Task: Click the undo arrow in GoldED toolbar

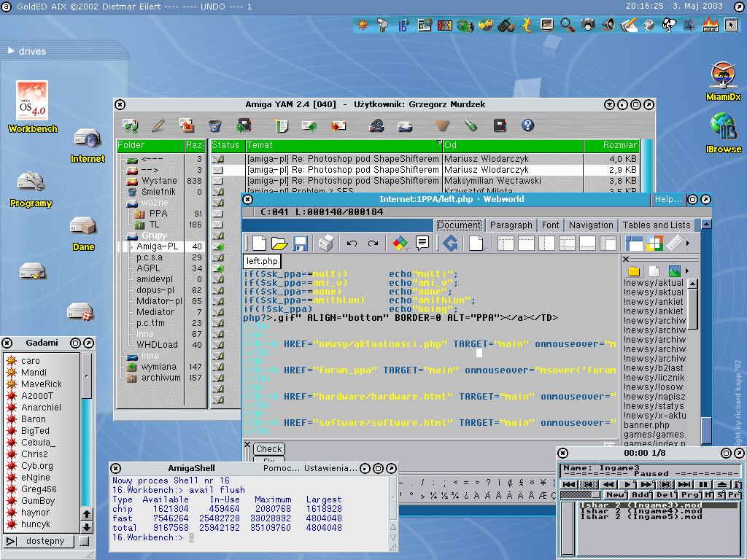Action: 352,244
